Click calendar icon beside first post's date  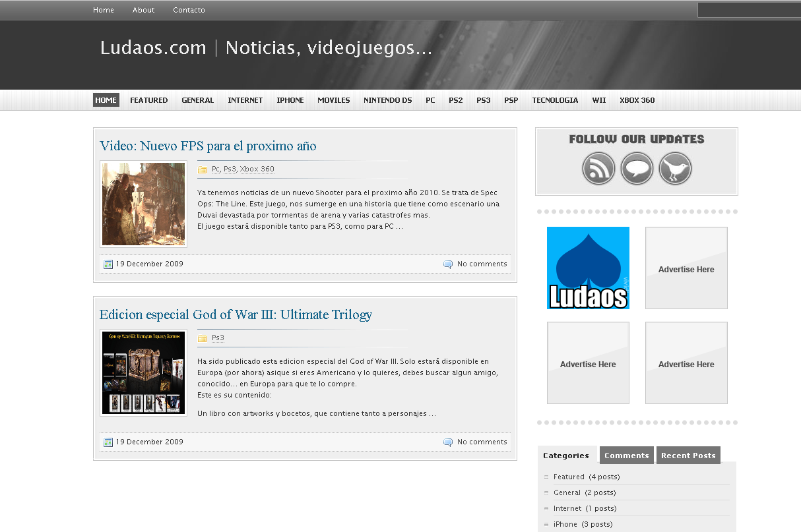108,264
